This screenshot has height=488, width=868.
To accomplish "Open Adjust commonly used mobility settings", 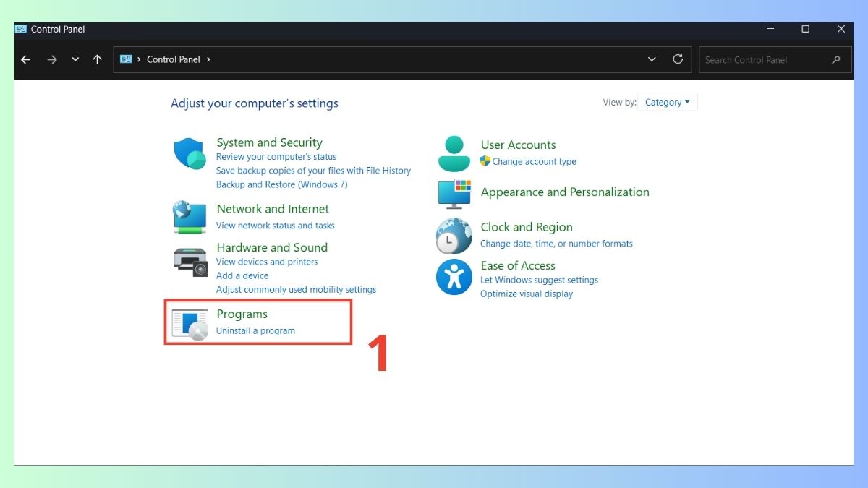I will (x=296, y=289).
